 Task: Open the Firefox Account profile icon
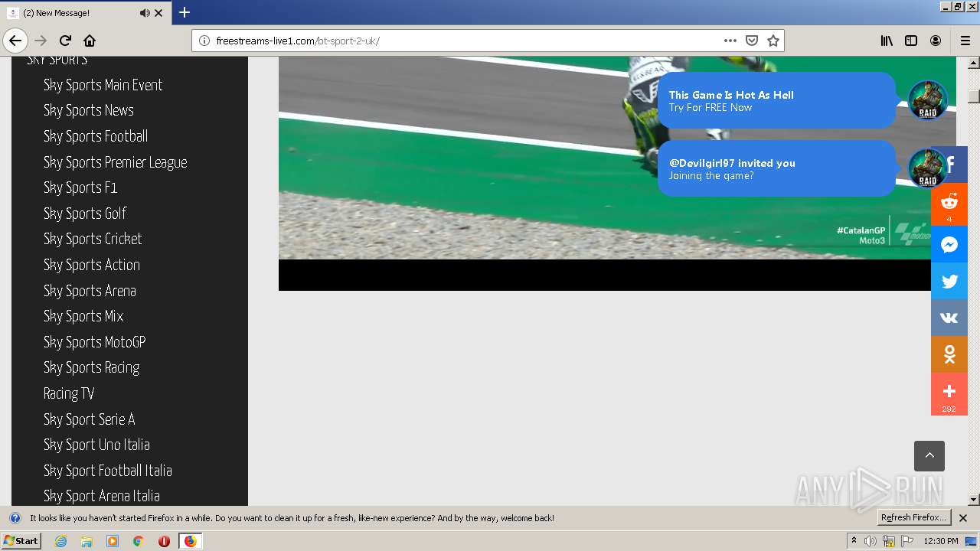coord(936,41)
